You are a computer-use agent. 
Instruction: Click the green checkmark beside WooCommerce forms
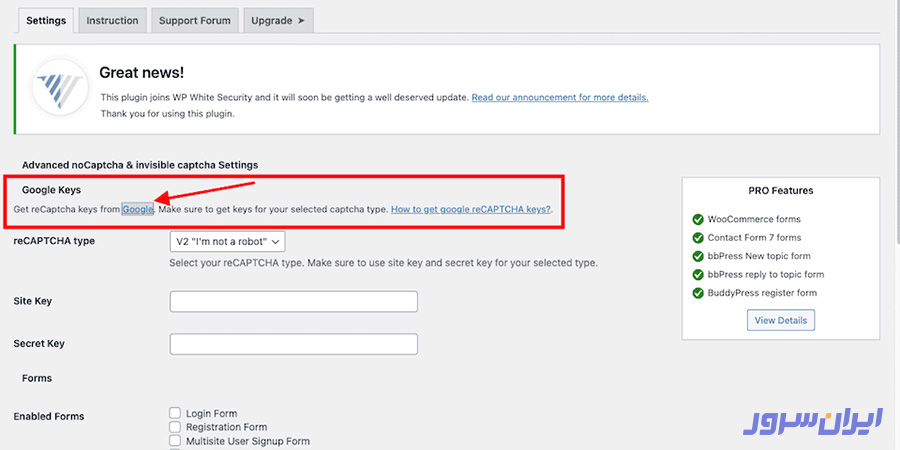point(698,219)
